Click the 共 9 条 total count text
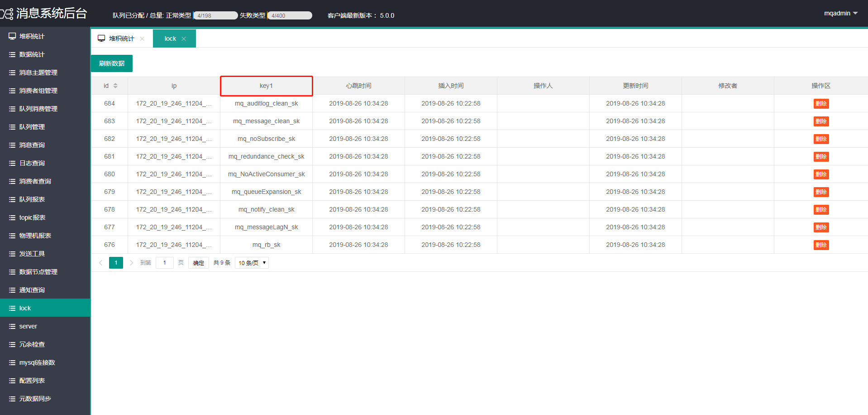The width and height of the screenshot is (868, 415). click(222, 263)
